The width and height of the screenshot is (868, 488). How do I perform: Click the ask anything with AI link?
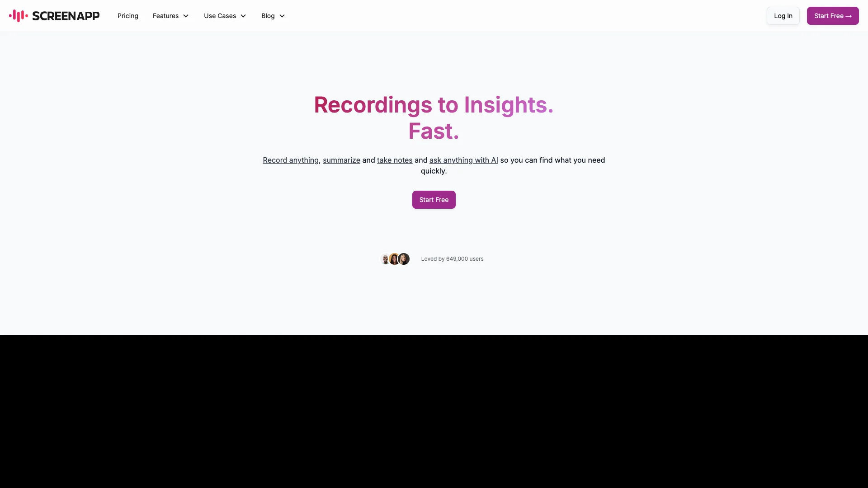tap(463, 160)
